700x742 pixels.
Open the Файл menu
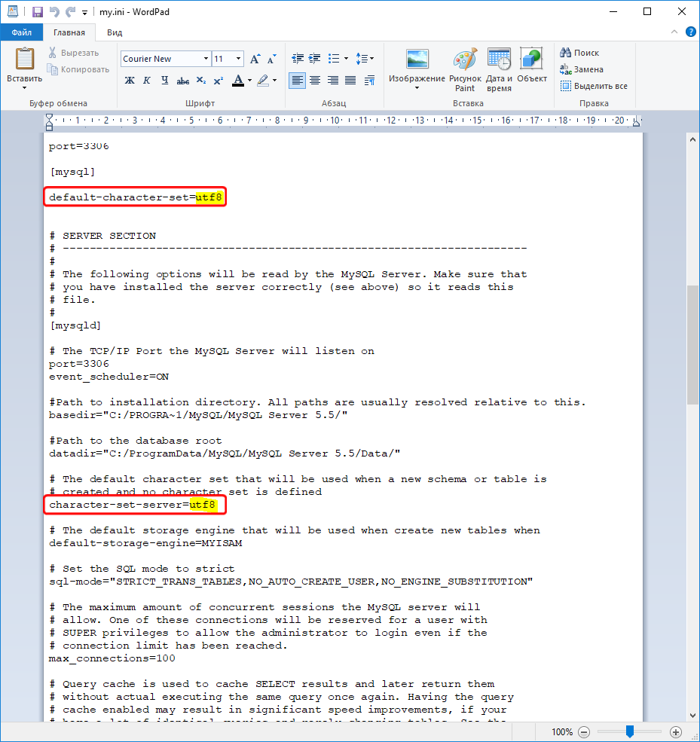coord(22,32)
